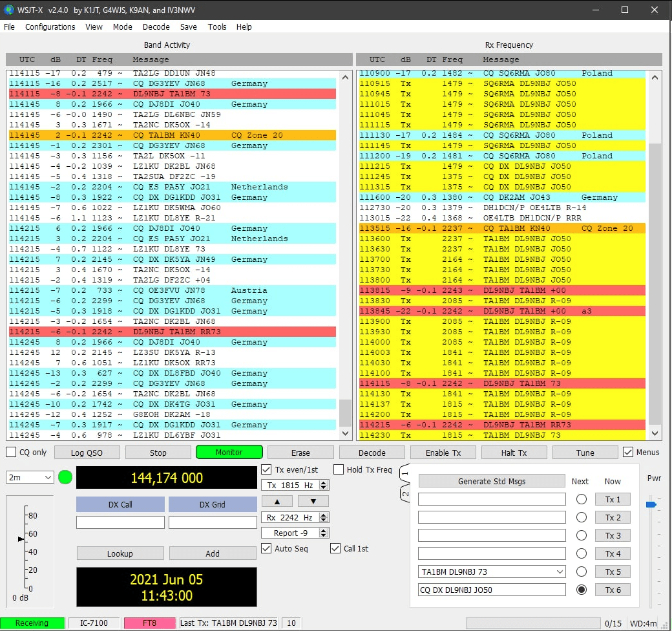The width and height of the screenshot is (672, 631).
Task: Send message now with Tx 1 button
Action: 613,499
